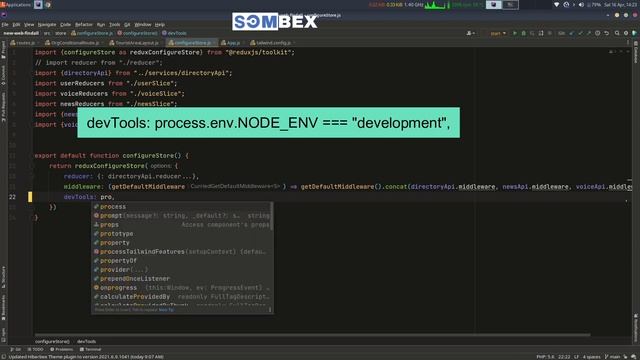Screen dimensions: 640x360
Task: Select the active configureStore.js editor tab
Action: (193, 42)
